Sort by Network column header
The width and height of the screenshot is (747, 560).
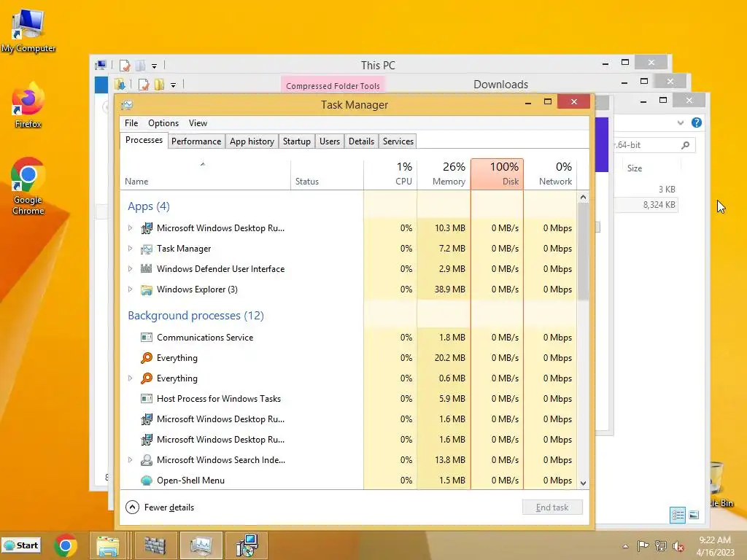(x=550, y=175)
